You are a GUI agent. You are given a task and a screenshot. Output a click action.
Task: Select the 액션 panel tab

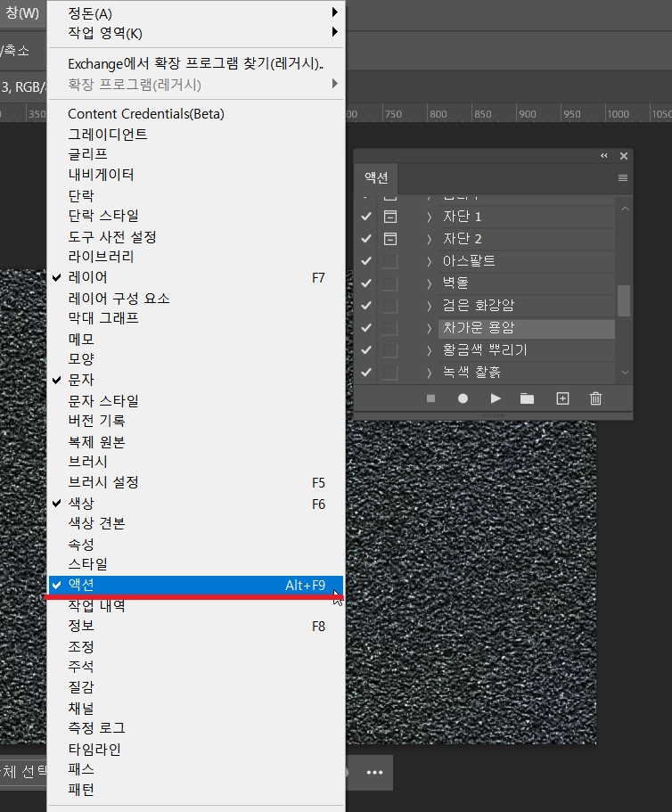point(376,178)
